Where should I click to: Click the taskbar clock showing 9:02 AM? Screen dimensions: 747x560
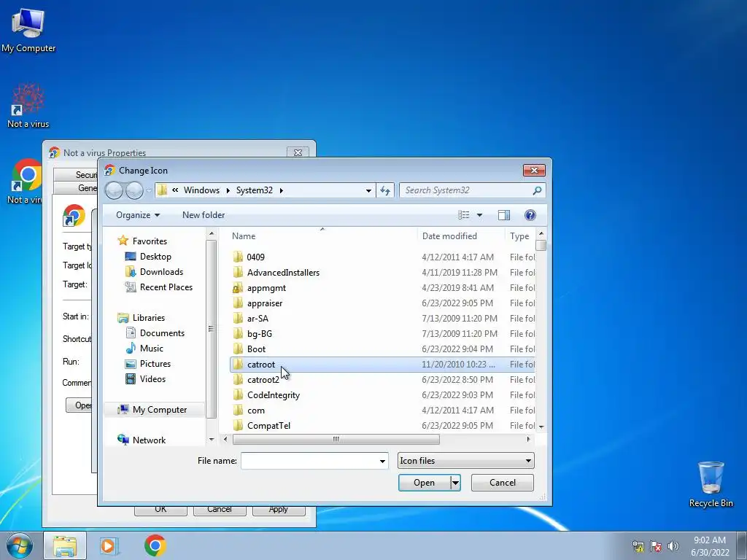(710, 546)
